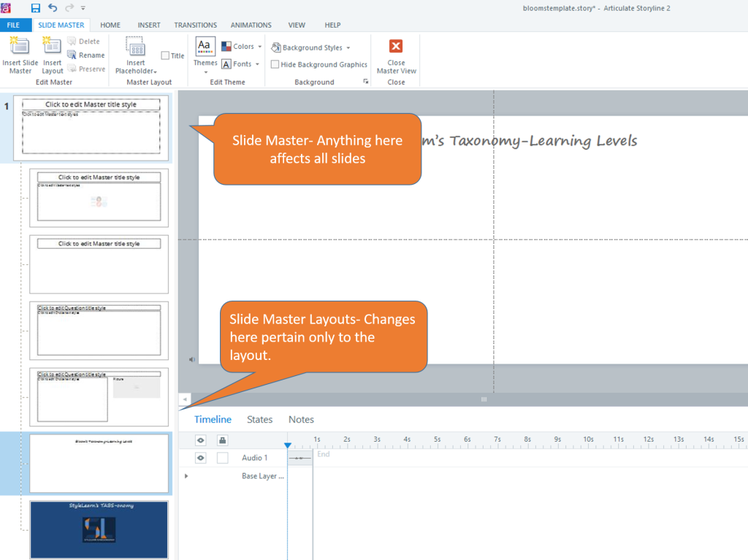The image size is (748, 560).
Task: Open the quick access toolbar customize arrow
Action: [83, 8]
